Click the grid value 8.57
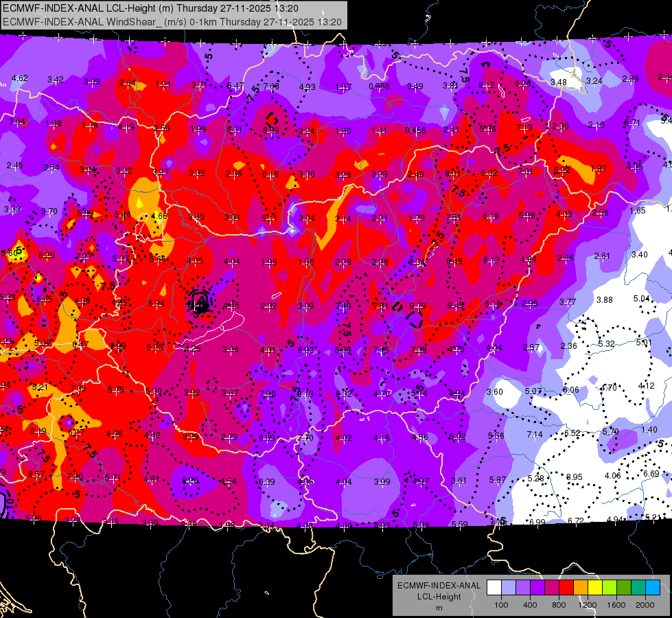Screen dimensions: 672x618 (x=36, y=474)
